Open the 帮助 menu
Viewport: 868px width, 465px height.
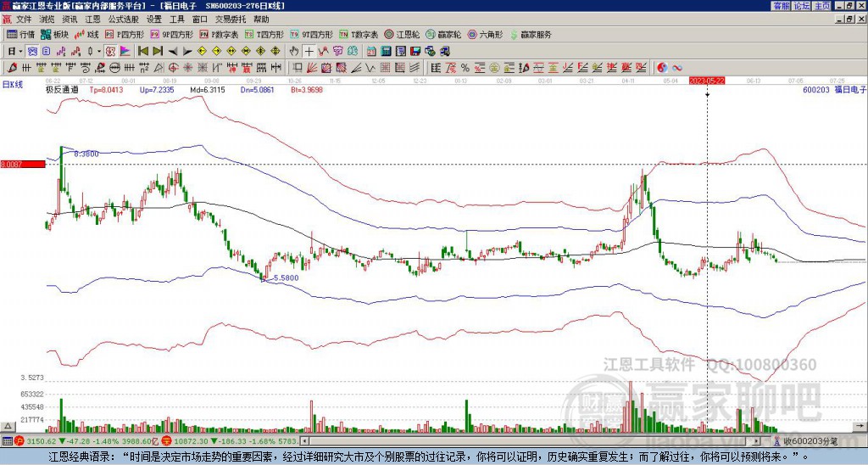point(261,20)
